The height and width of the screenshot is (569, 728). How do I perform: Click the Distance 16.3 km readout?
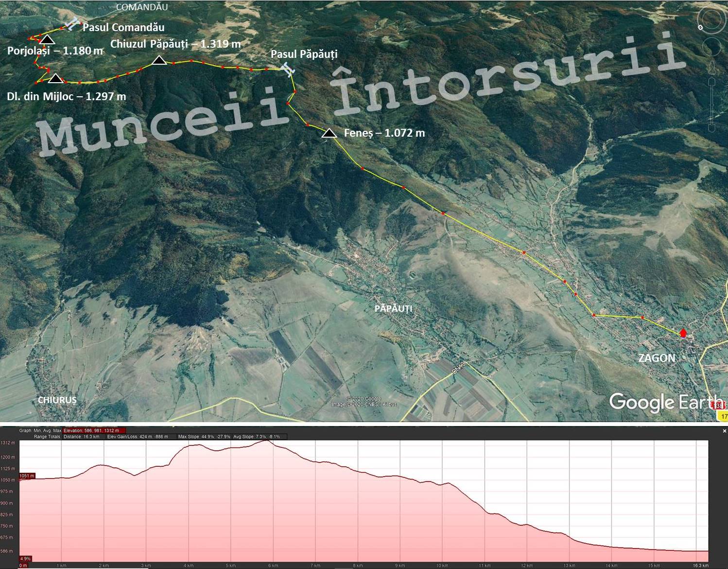82,437
